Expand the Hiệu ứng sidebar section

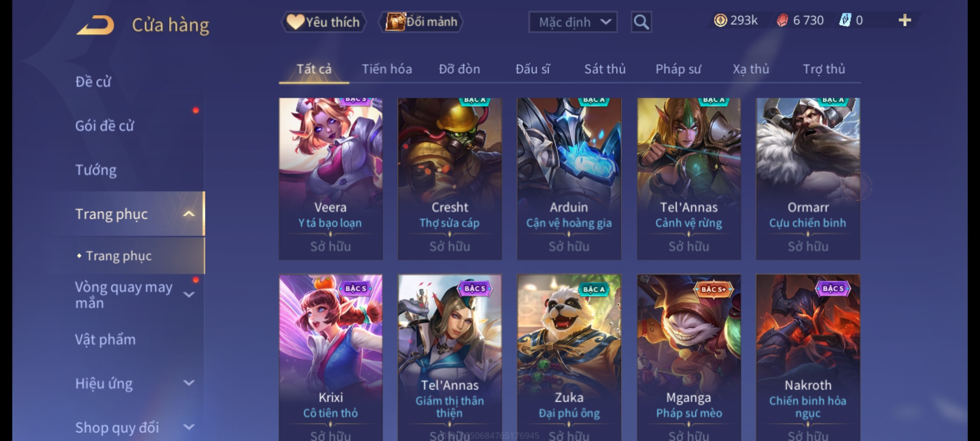pyautogui.click(x=189, y=383)
